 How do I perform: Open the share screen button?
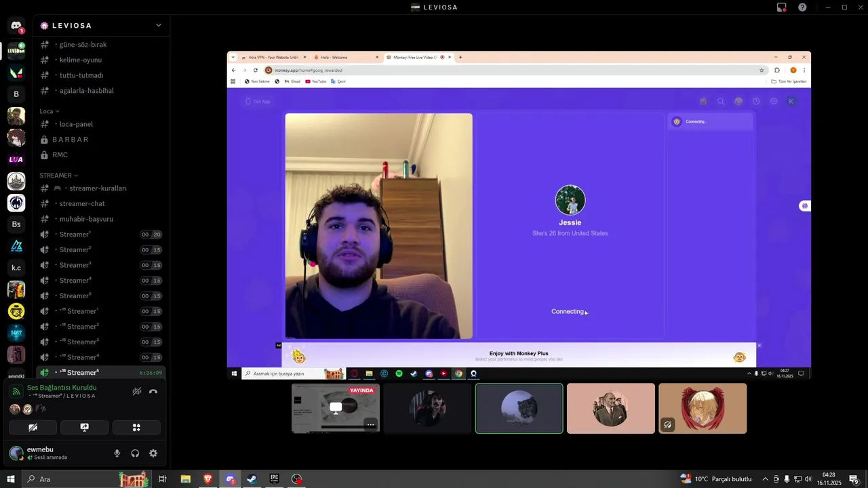85,428
